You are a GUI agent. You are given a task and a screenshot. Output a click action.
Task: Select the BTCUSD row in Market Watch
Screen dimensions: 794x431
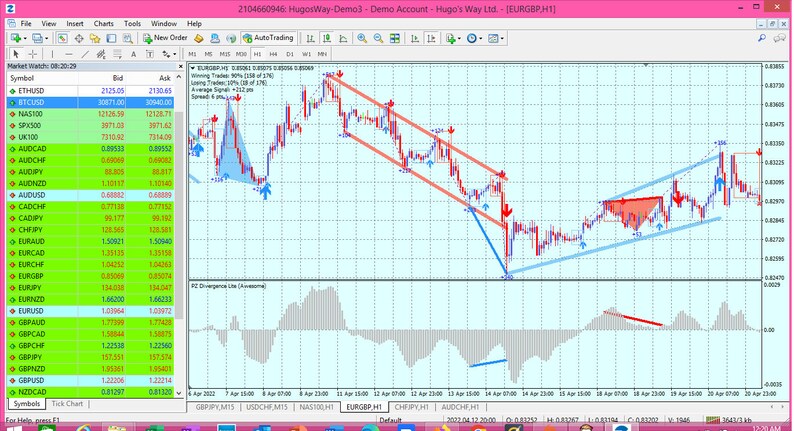(x=90, y=102)
